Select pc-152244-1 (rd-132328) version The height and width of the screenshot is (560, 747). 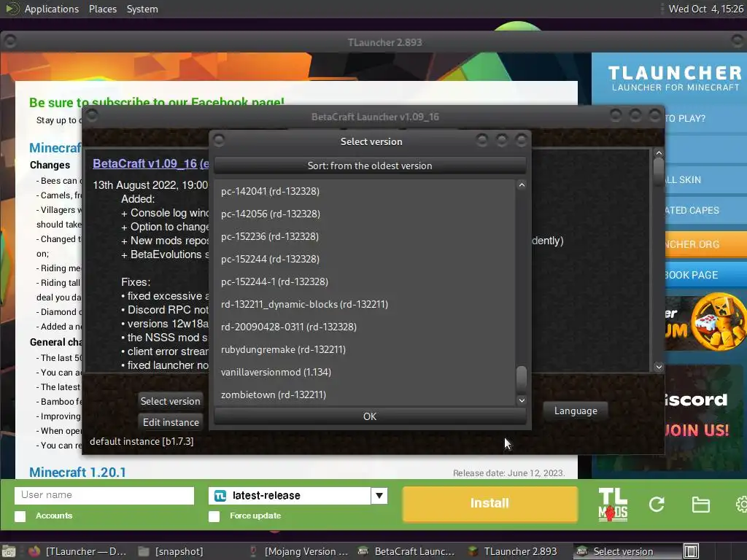tap(365, 281)
